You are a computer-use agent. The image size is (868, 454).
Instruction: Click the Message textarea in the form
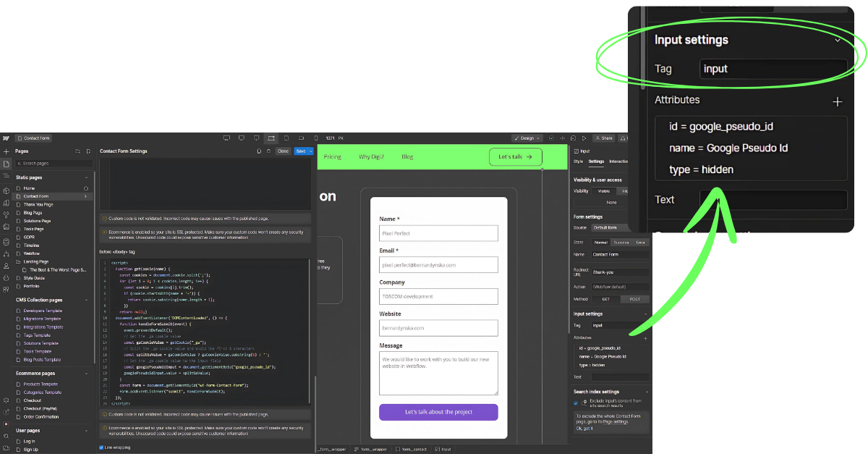[x=438, y=373]
